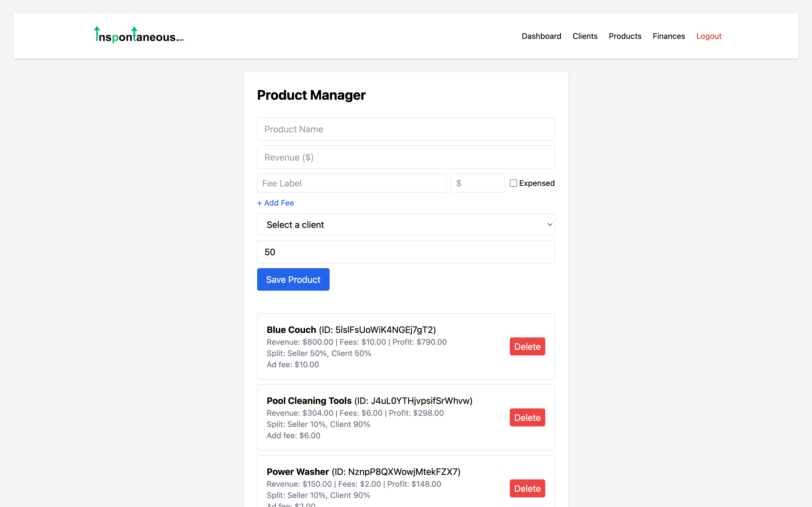
Task: Open Products in navigation
Action: click(625, 36)
